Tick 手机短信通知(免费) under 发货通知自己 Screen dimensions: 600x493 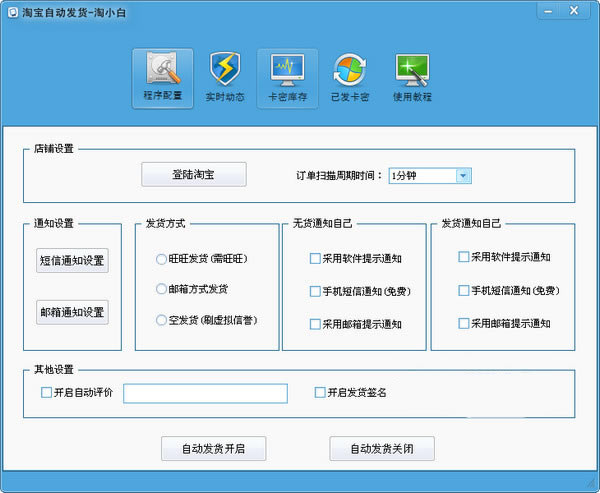(x=463, y=291)
